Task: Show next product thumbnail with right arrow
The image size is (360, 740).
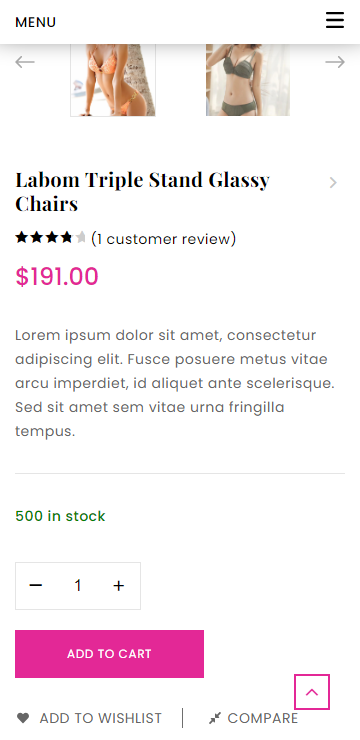Action: 335,62
